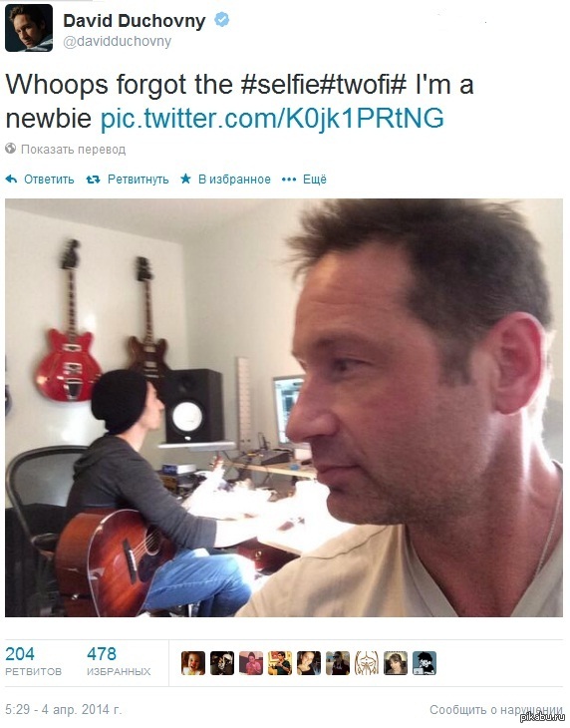Click the Ретвитнуть label
570x728 pixels.
(139, 180)
